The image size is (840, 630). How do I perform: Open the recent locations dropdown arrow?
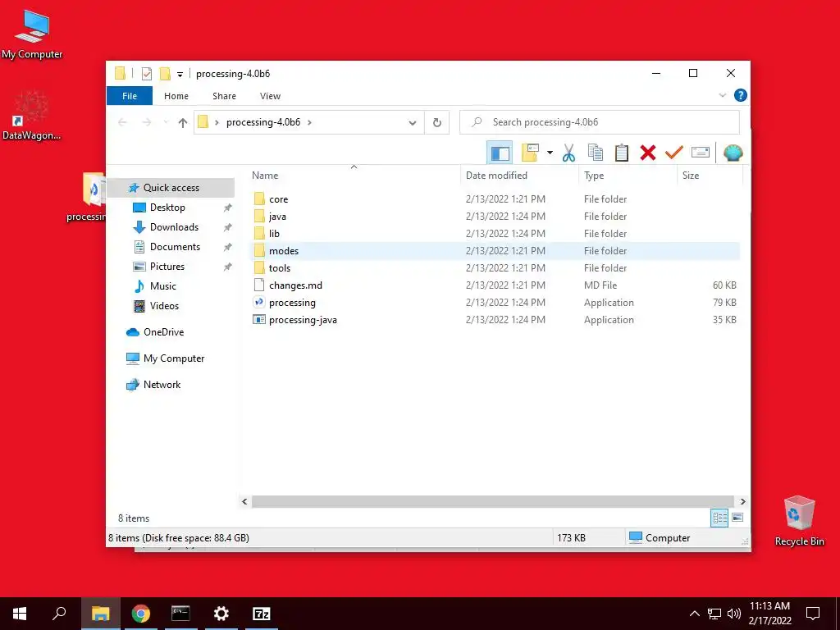point(166,123)
